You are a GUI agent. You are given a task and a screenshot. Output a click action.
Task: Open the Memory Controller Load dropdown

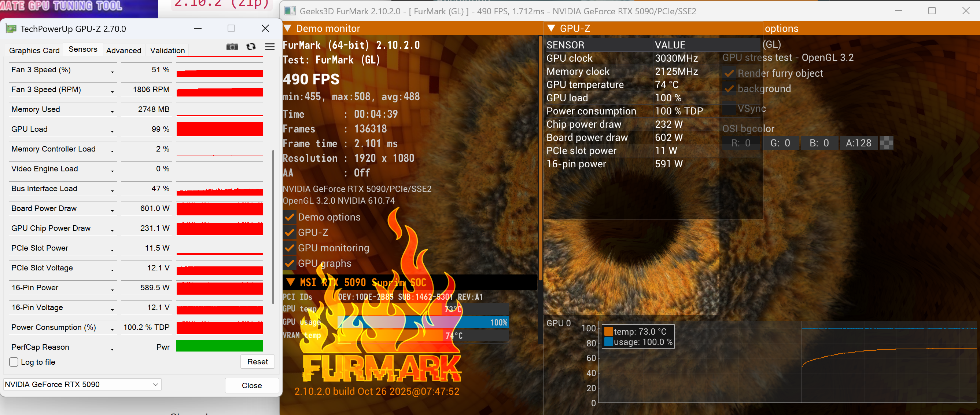point(112,150)
